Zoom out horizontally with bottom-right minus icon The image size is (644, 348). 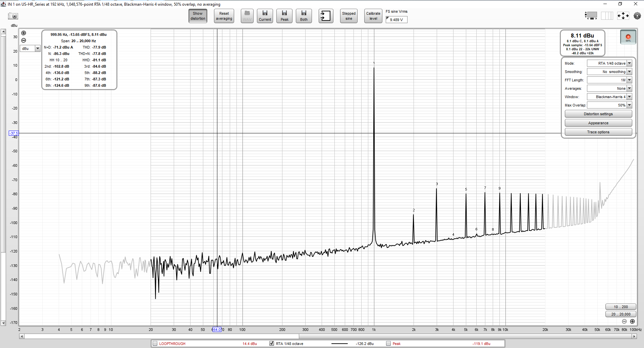(x=624, y=322)
